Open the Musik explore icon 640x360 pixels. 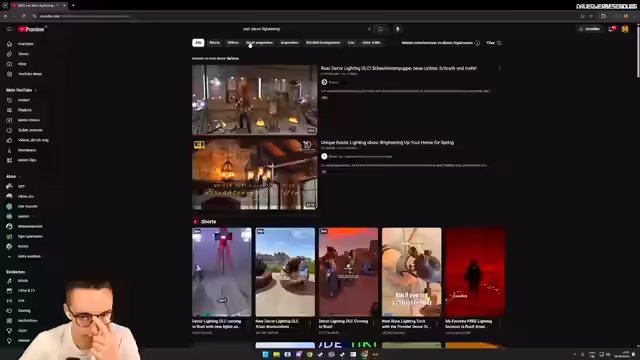pos(9,281)
